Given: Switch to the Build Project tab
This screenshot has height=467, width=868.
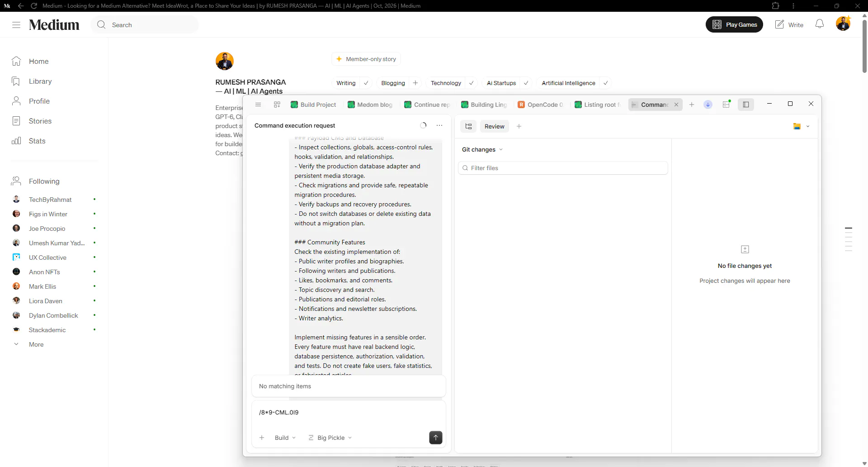Looking at the screenshot, I should (x=314, y=105).
